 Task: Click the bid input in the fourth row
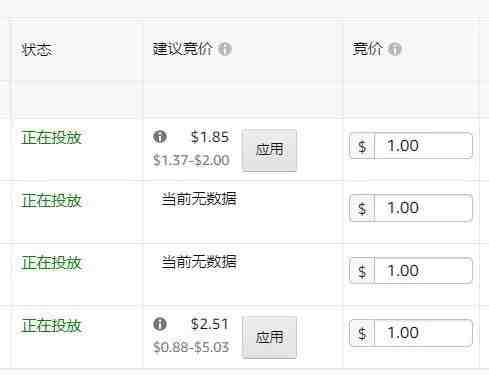coord(423,333)
